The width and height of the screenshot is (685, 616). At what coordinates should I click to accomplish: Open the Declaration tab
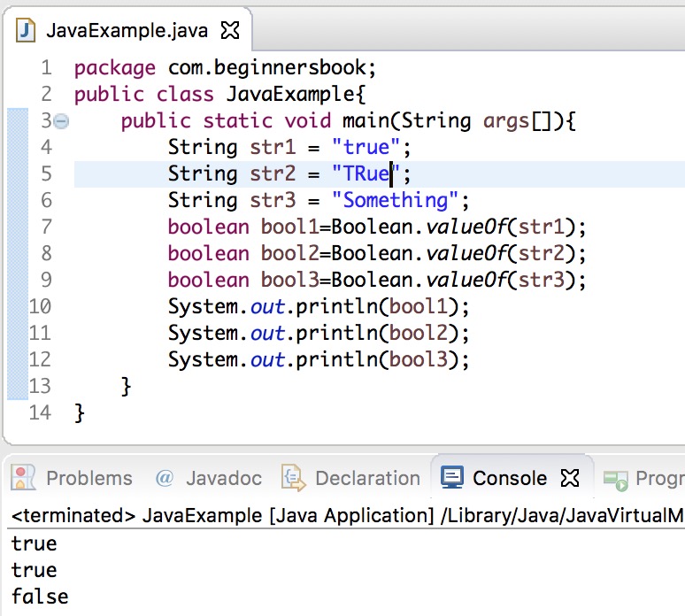[x=350, y=478]
